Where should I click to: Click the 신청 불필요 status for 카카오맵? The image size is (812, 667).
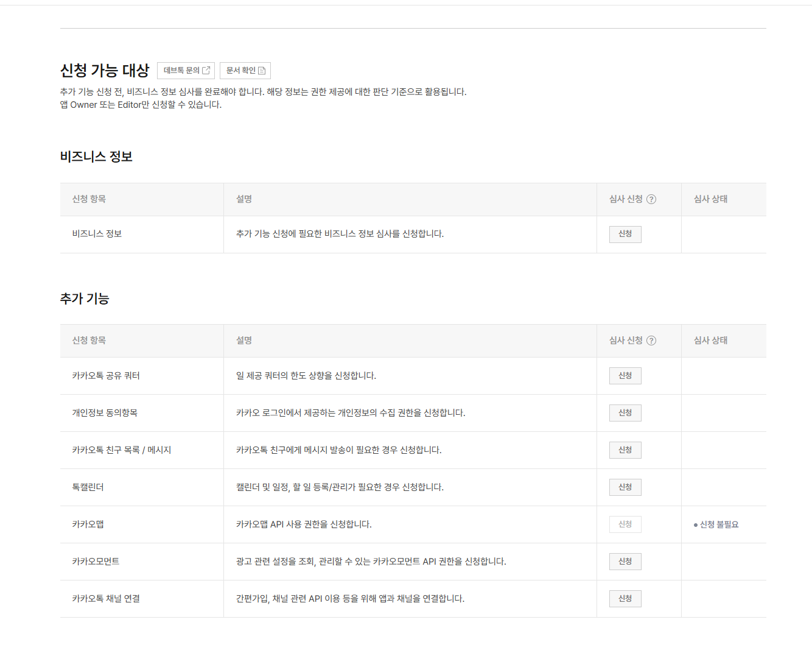pyautogui.click(x=718, y=524)
